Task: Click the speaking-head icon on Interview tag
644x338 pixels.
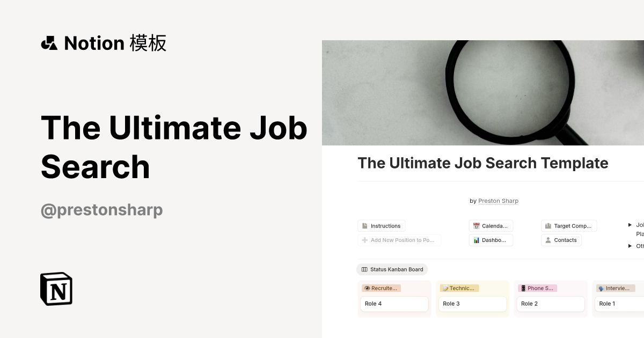Action: pos(601,288)
